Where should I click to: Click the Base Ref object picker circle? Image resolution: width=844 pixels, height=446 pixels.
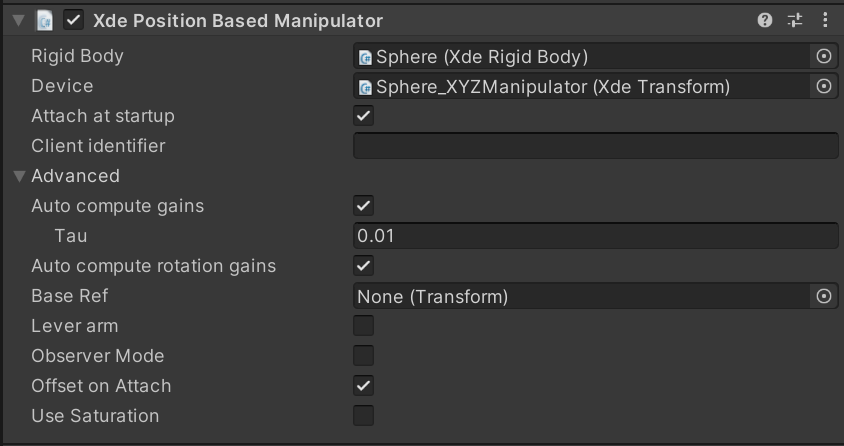(x=824, y=296)
